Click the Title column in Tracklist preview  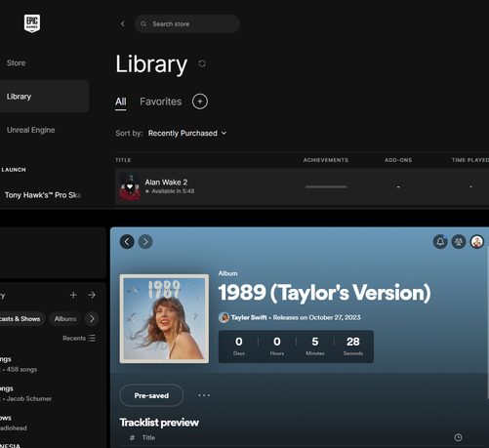point(148,438)
